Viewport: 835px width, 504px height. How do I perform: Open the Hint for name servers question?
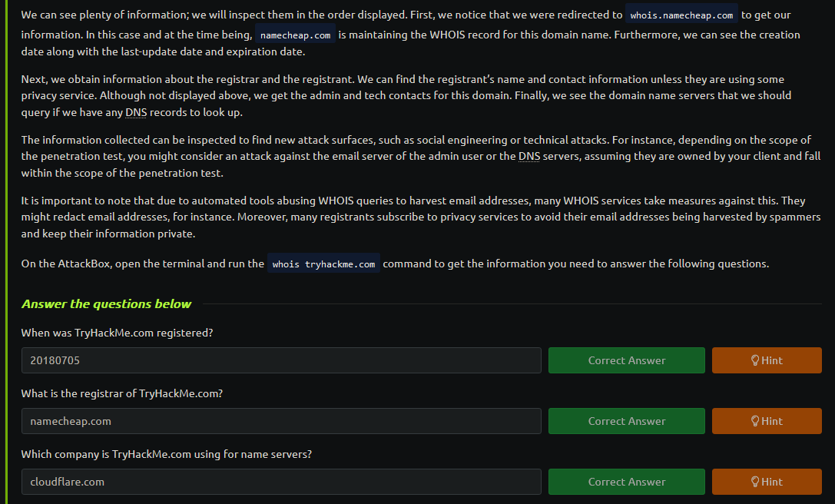click(767, 482)
